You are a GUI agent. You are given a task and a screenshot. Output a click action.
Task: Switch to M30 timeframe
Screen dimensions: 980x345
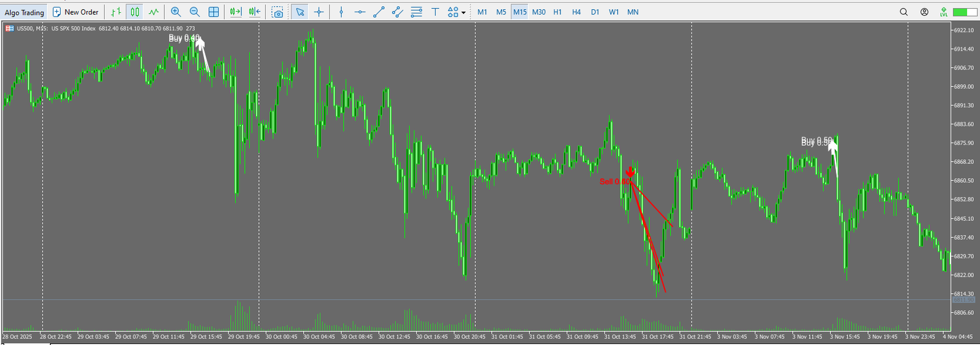pyautogui.click(x=539, y=12)
